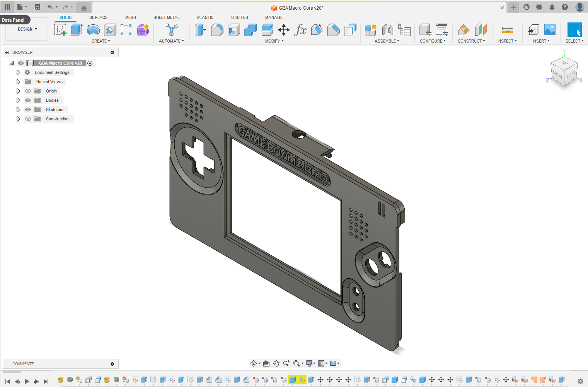Open Change Parameters fx tool
588x387 pixels.
click(300, 30)
